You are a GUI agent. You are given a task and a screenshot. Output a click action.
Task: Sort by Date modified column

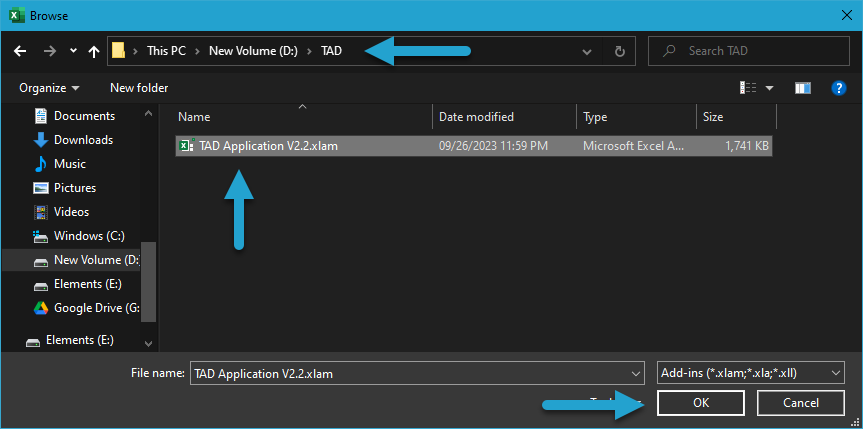pyautogui.click(x=476, y=117)
